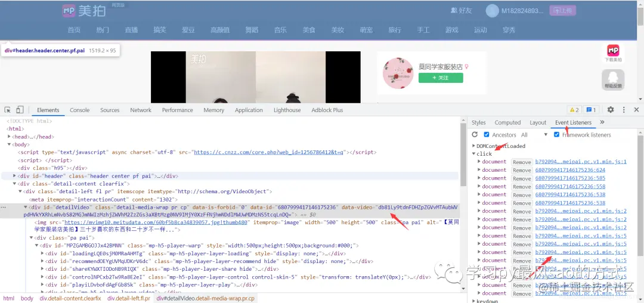Open the Application tab

tap(249, 110)
